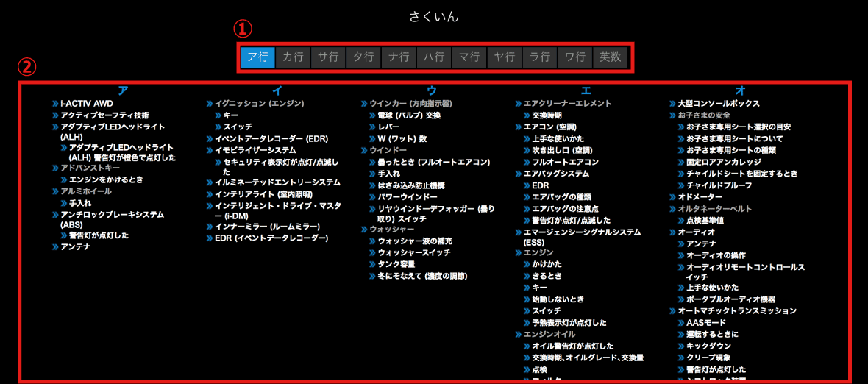Screen dimensions: 868x384
Task: Select the サ行 index tab
Action: [328, 57]
